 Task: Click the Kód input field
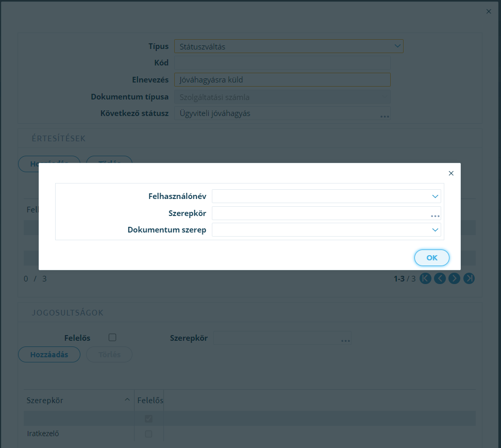(282, 62)
